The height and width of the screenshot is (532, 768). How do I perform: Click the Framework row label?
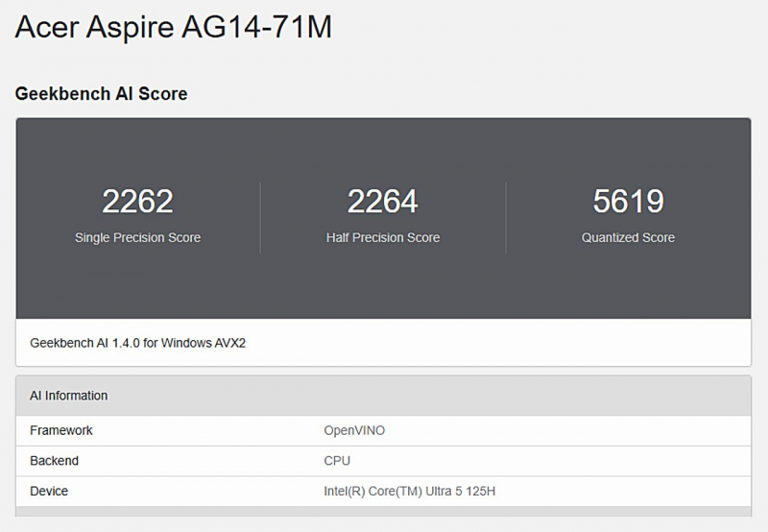coord(61,430)
